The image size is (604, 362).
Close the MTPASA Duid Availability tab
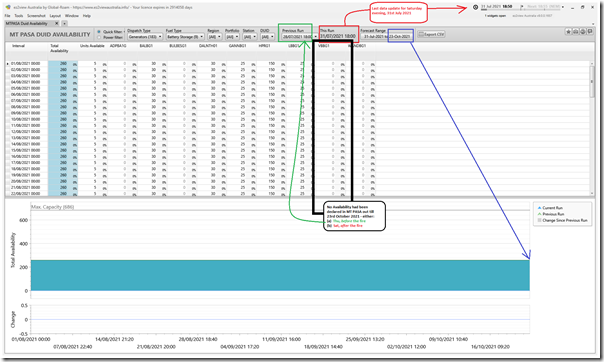click(56, 23)
